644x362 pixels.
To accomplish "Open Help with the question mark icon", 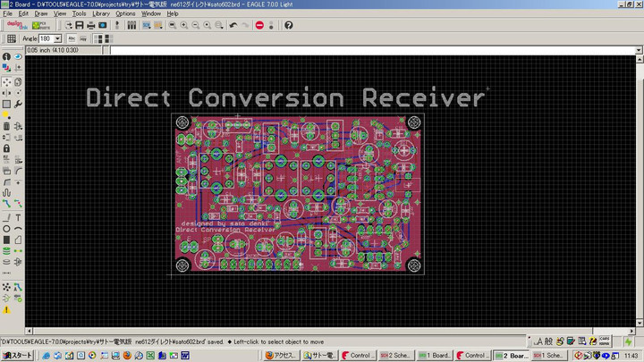I will tap(287, 25).
